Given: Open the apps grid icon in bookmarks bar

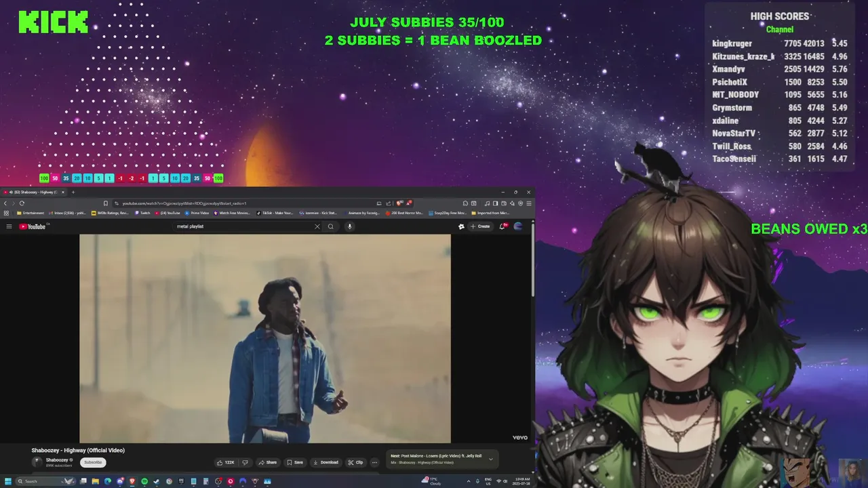Looking at the screenshot, I should click(6, 213).
